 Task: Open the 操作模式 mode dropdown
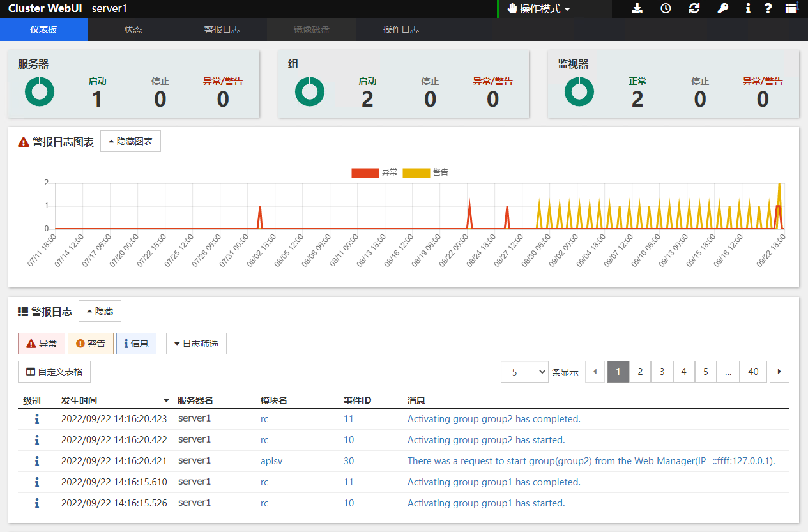tap(538, 9)
